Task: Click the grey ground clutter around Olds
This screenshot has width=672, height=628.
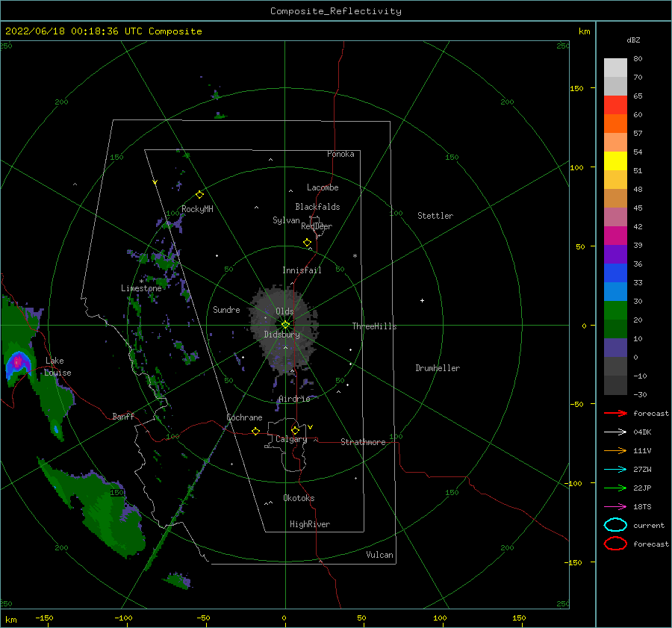Action: coord(284,330)
